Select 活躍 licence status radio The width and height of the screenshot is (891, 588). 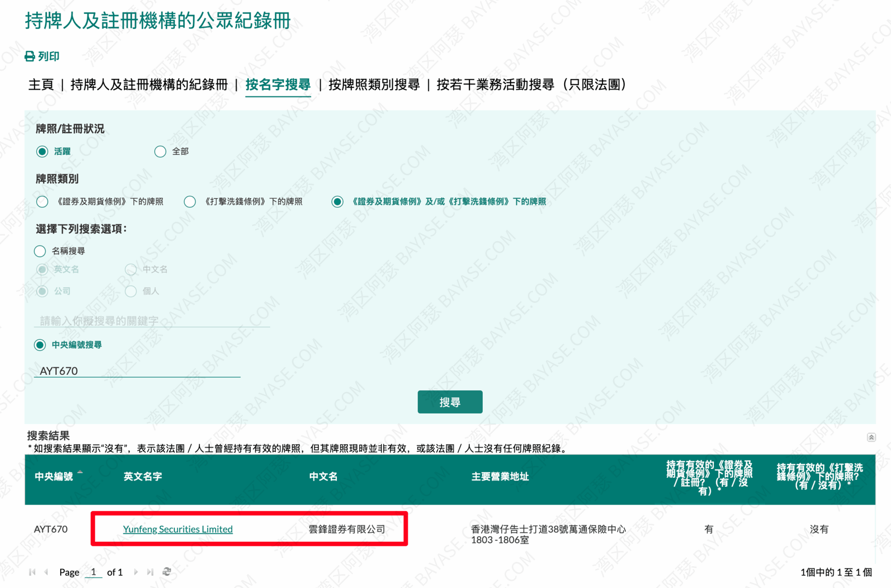pyautogui.click(x=42, y=151)
